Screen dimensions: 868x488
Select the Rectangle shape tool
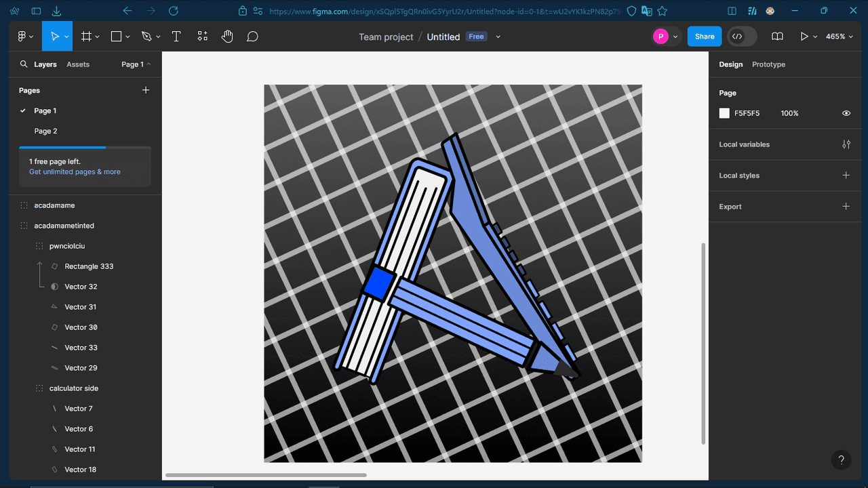(x=117, y=37)
